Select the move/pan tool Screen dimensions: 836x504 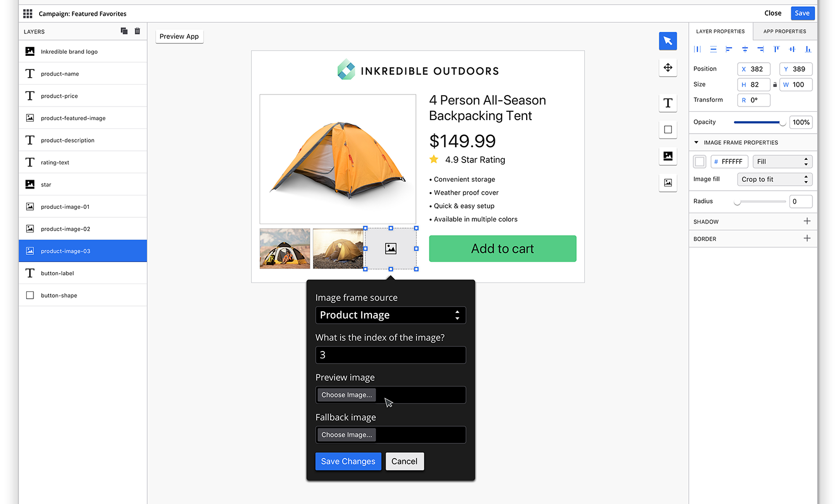(x=668, y=67)
